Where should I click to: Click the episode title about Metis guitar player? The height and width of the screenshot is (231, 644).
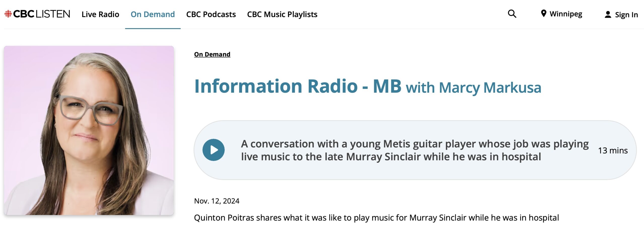point(415,150)
